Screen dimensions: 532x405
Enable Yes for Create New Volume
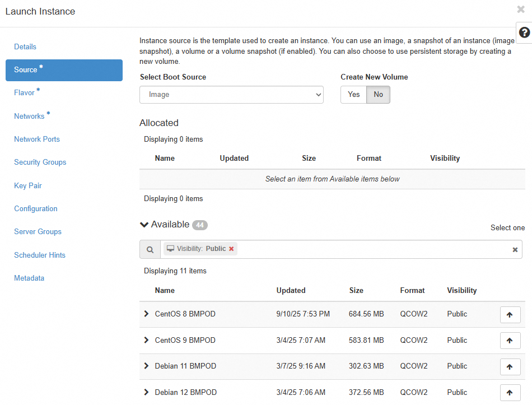pos(353,95)
